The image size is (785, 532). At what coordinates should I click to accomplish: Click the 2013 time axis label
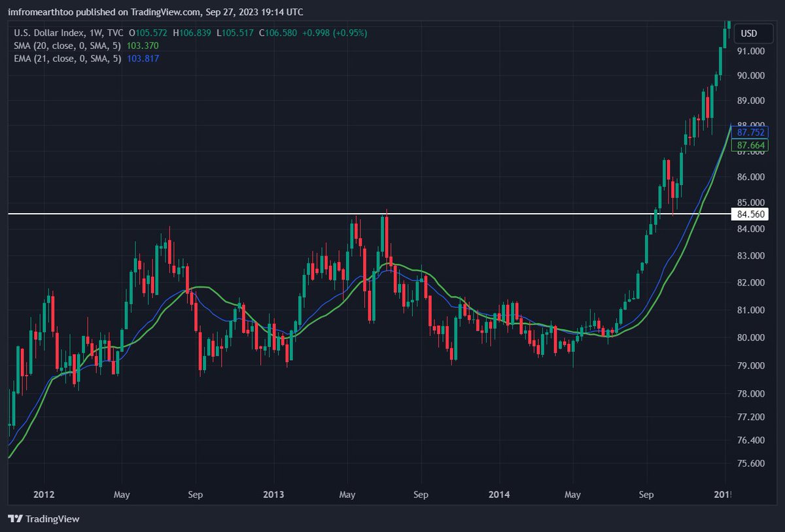point(273,495)
